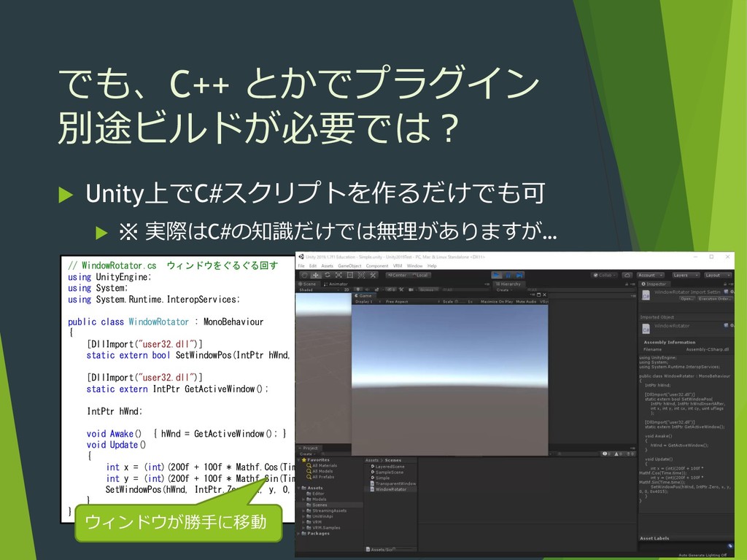Image resolution: width=747 pixels, height=560 pixels.
Task: Click the Hierarchy search field
Action: click(578, 289)
